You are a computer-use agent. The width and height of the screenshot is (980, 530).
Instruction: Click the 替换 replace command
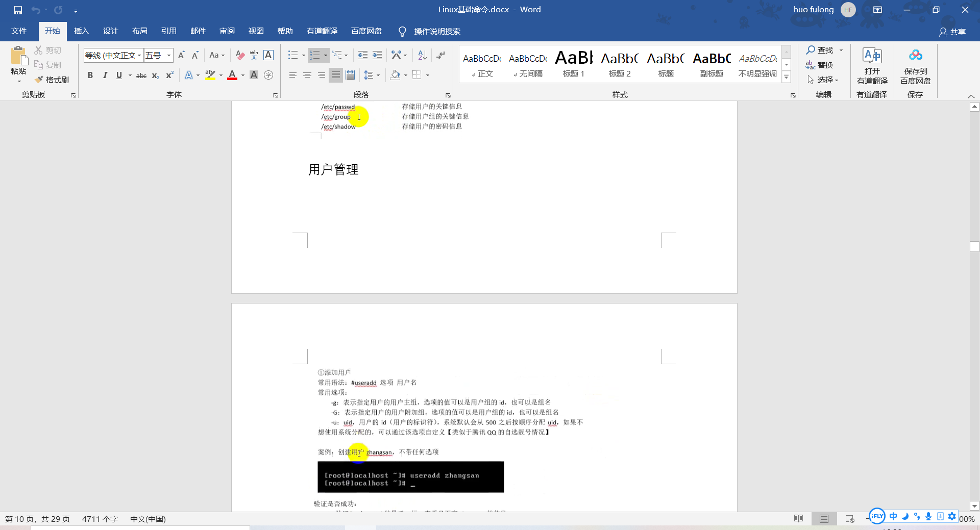[824, 65]
